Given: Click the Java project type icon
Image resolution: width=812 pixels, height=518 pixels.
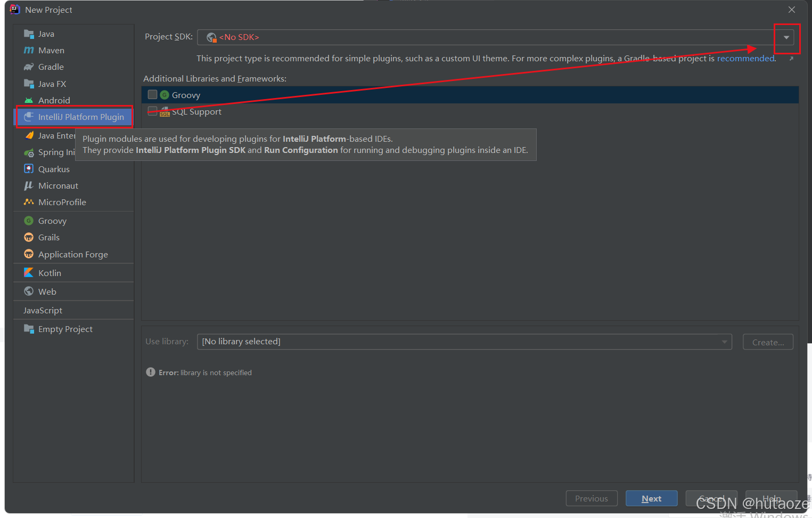Looking at the screenshot, I should (29, 34).
